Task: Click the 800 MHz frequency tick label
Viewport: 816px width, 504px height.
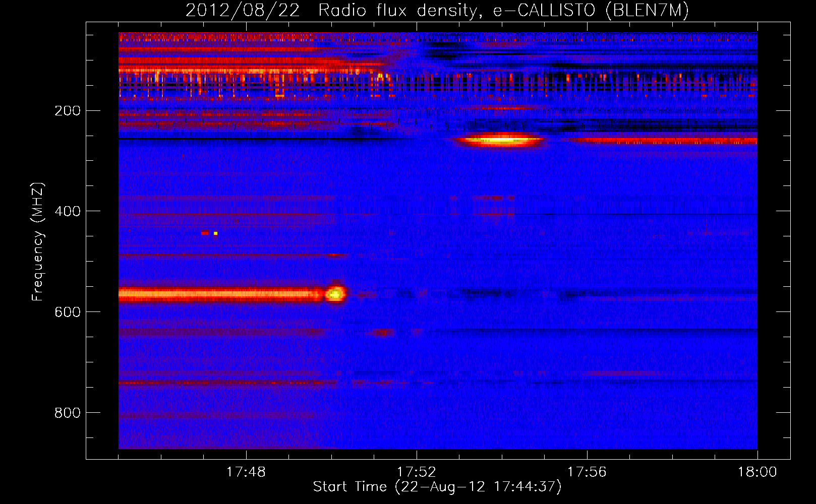Action: tap(68, 413)
